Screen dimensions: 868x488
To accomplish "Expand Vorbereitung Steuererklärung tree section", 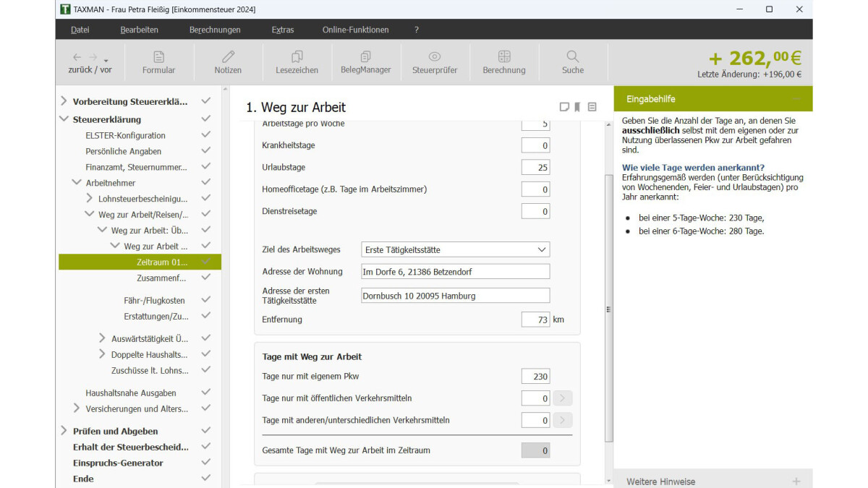I will 64,101.
